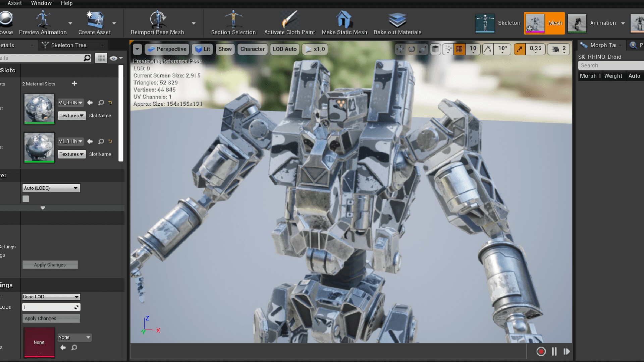Click the Morph Target search field
Image resolution: width=644 pixels, height=362 pixels.
click(x=610, y=65)
